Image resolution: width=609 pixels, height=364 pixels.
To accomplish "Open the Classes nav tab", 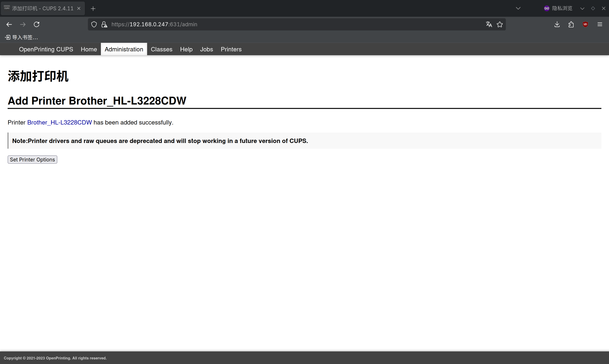I will [161, 49].
